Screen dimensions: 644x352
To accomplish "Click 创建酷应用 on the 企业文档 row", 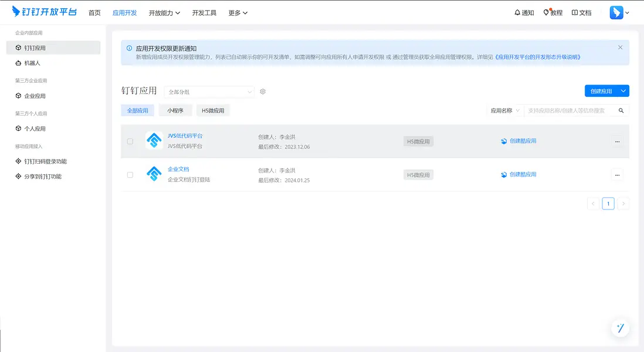I will [518, 174].
